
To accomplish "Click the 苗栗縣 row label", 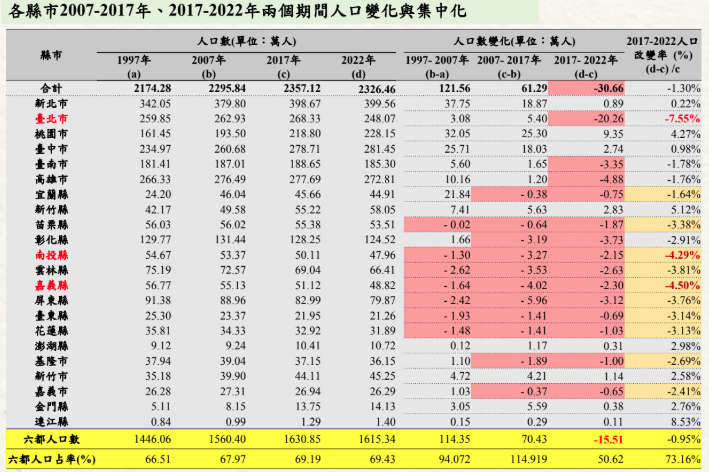I will tap(51, 225).
